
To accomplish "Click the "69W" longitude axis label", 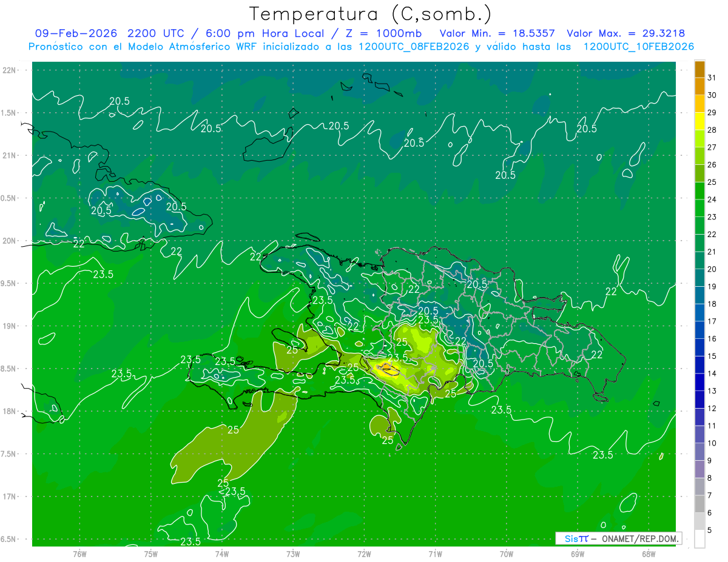I will 578,554.
